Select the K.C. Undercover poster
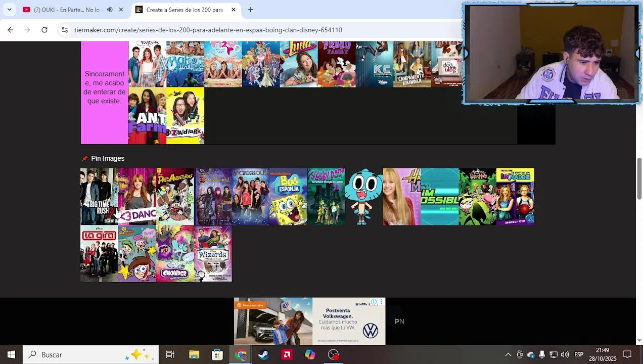The height and width of the screenshot is (364, 643). point(375,64)
